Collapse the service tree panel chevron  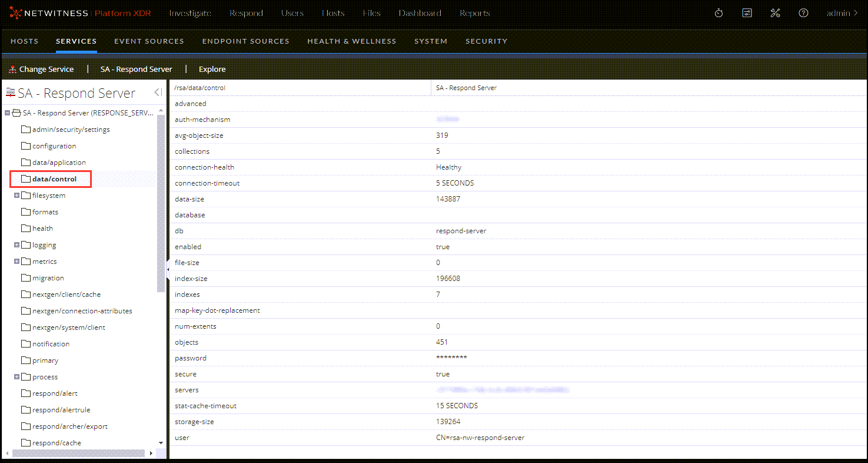tap(157, 92)
